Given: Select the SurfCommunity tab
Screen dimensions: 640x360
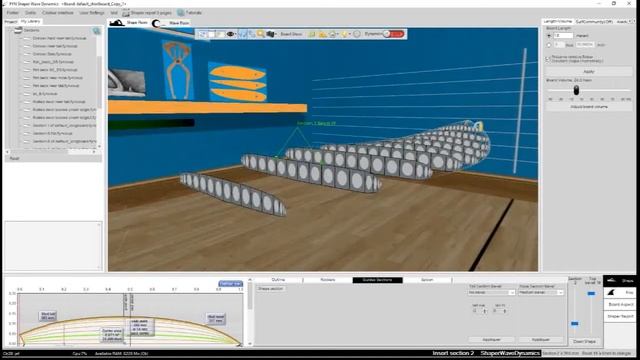Looking at the screenshot, I should [594, 22].
